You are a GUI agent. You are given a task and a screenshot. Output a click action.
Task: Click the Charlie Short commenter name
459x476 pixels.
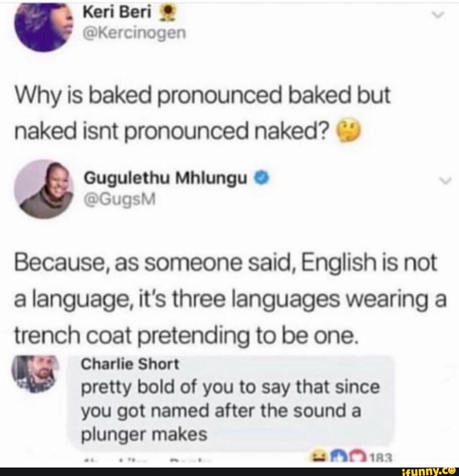click(130, 363)
